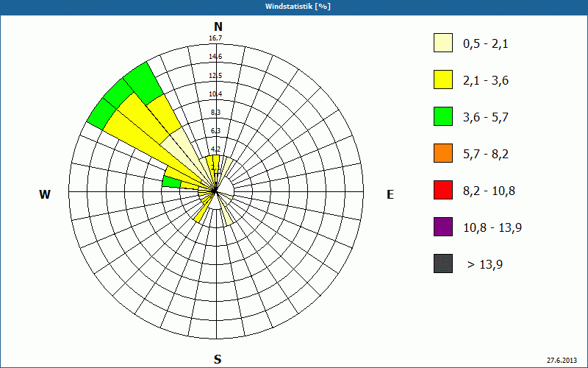Click the legend label '> 13,9'

[485, 265]
